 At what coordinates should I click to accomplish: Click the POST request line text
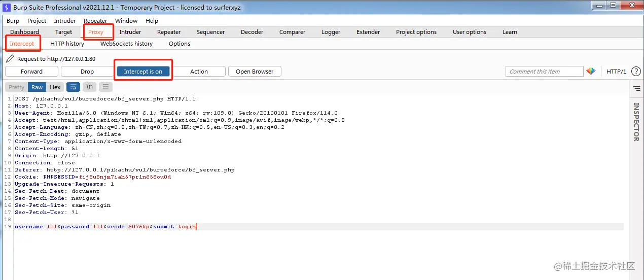click(x=105, y=99)
